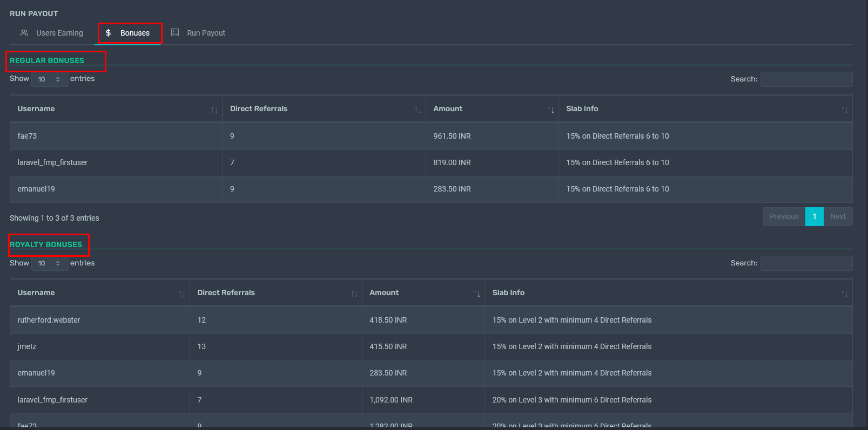This screenshot has height=430, width=868.
Task: Click rutherford.webster username in Royalty Bonuses
Action: click(x=49, y=320)
